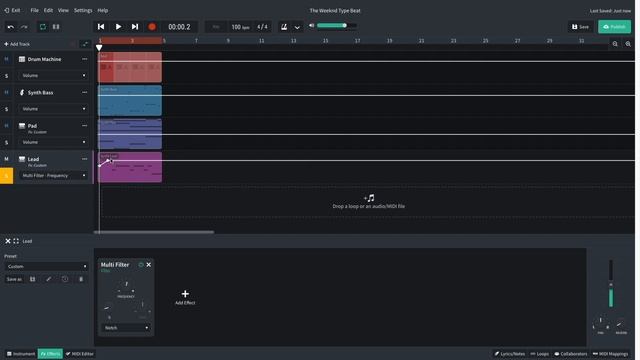Skip back to the project start
Viewport: 640px width, 360px height.
(101, 27)
